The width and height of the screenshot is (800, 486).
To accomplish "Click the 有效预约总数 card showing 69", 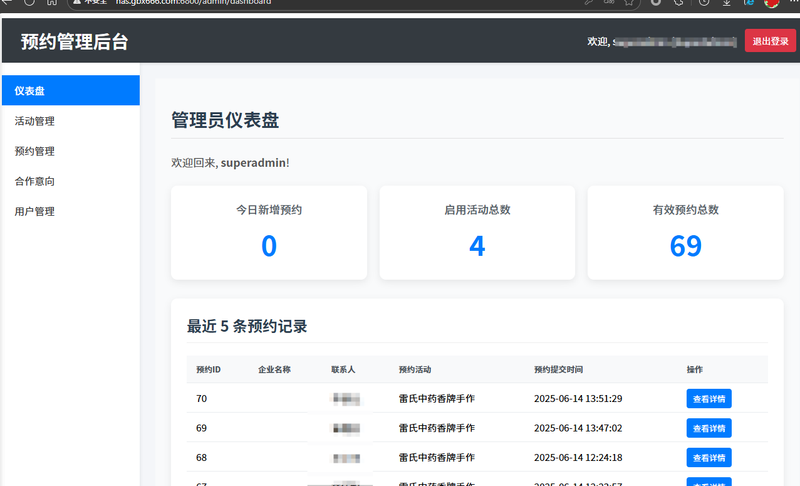I will click(685, 232).
